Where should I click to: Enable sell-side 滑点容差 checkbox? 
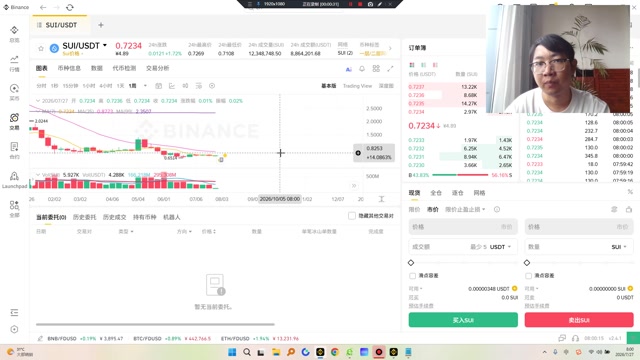[x=529, y=276]
